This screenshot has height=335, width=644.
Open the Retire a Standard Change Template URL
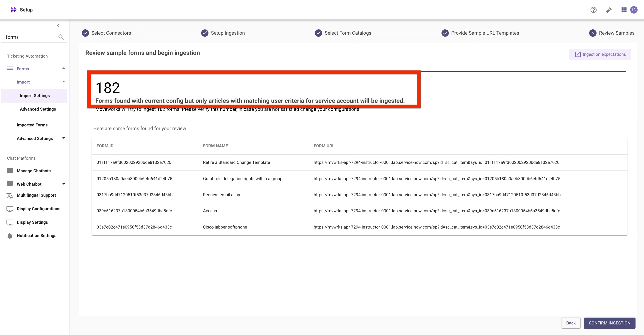tap(436, 162)
